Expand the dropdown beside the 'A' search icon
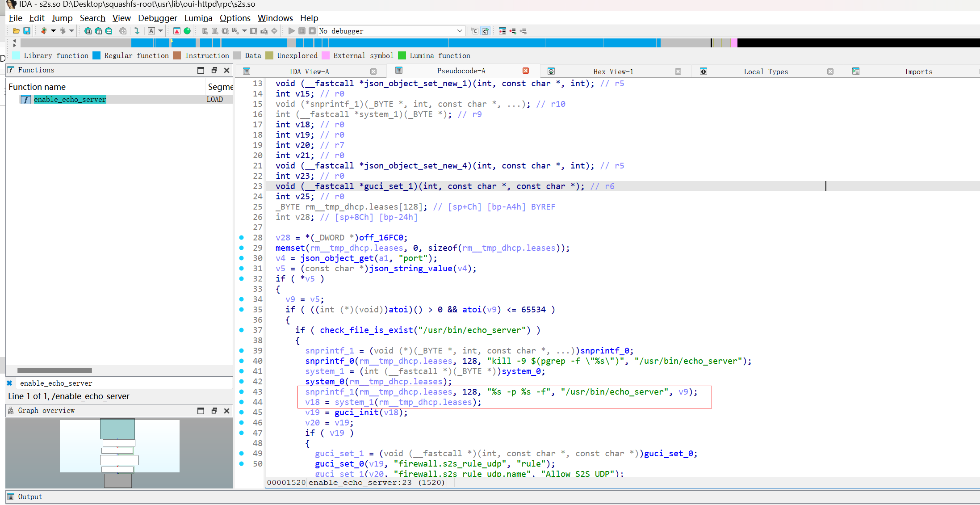Screen dimensions: 980x505 161,31
